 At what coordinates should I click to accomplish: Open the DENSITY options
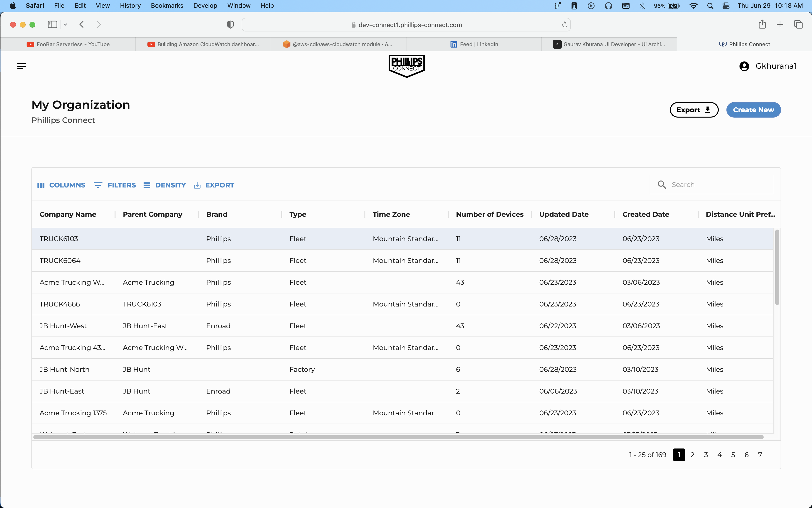[164, 185]
